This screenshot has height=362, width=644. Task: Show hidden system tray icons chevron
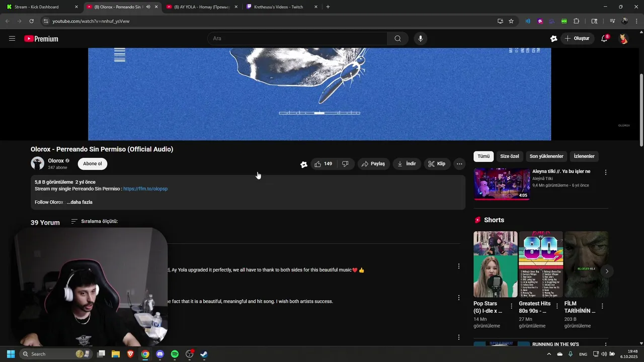pos(549,354)
